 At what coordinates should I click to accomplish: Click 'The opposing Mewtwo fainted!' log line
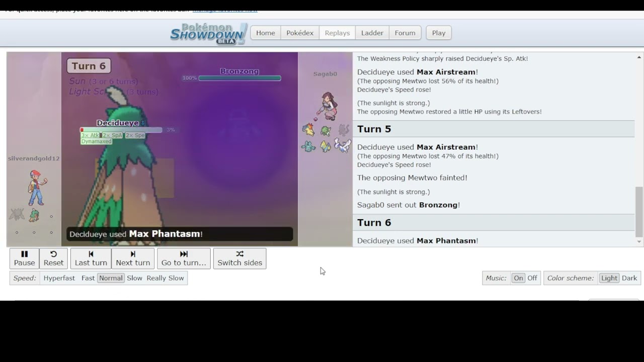coord(412,178)
